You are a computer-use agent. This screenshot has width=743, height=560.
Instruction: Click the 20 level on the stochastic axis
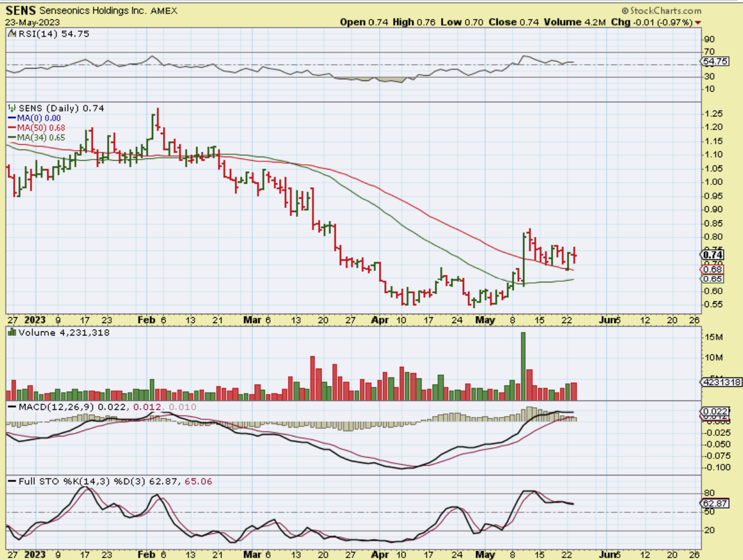(708, 530)
